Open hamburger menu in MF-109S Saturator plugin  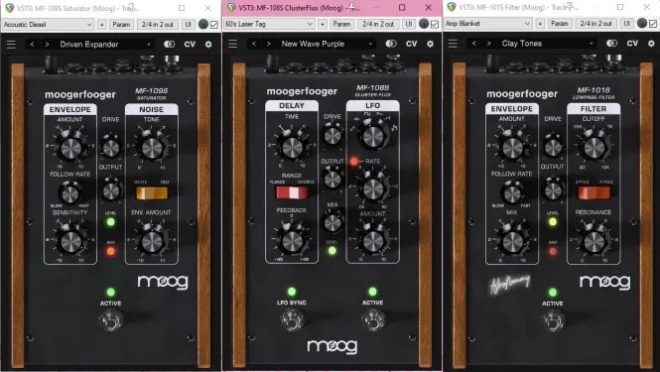11,44
